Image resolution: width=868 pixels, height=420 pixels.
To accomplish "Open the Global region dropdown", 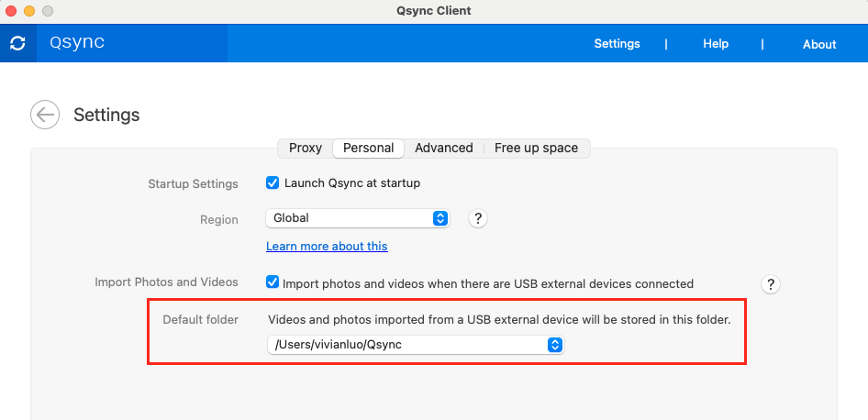I will [358, 218].
